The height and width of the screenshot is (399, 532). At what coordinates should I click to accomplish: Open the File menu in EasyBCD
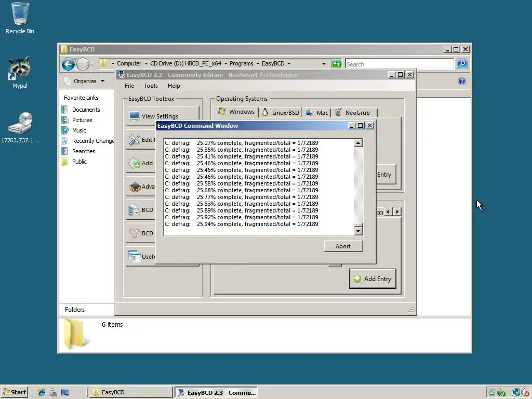129,86
